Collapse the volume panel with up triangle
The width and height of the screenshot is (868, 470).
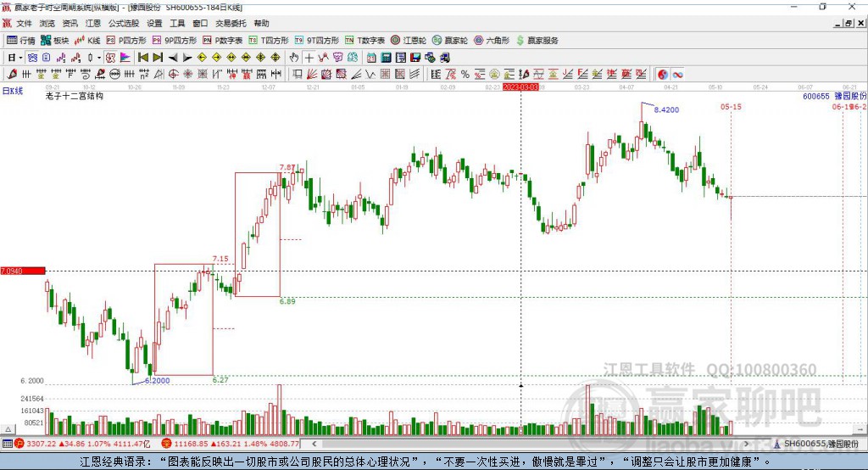tap(8, 429)
